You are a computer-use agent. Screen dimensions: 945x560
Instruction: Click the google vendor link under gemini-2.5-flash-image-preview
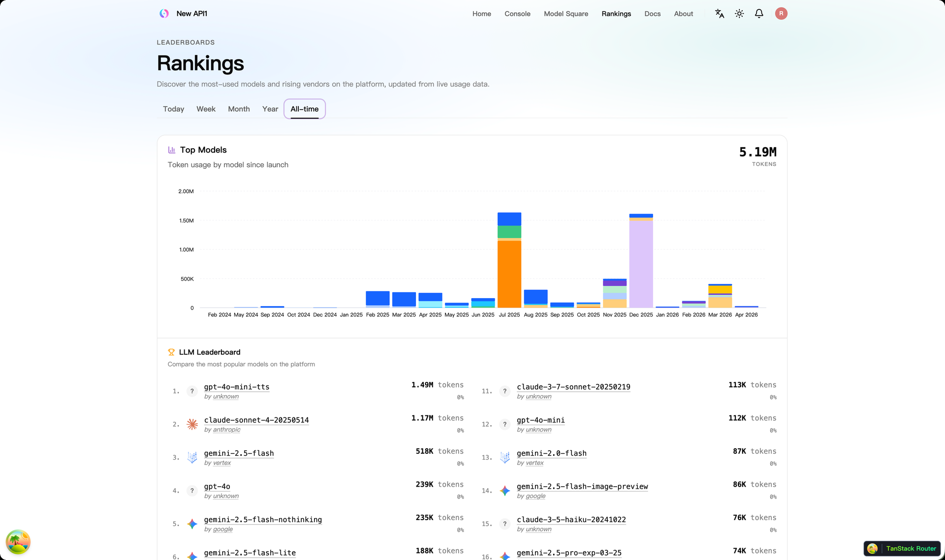(x=535, y=497)
